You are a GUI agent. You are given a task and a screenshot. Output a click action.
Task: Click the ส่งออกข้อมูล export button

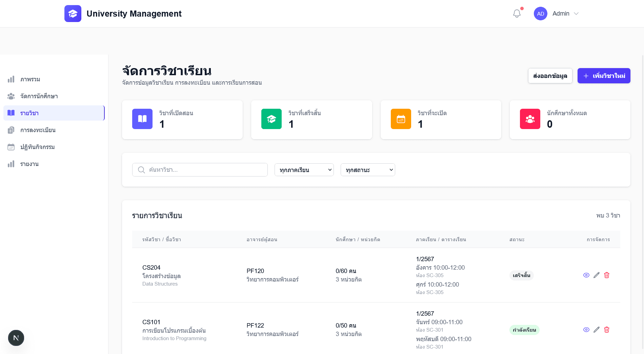(x=550, y=76)
